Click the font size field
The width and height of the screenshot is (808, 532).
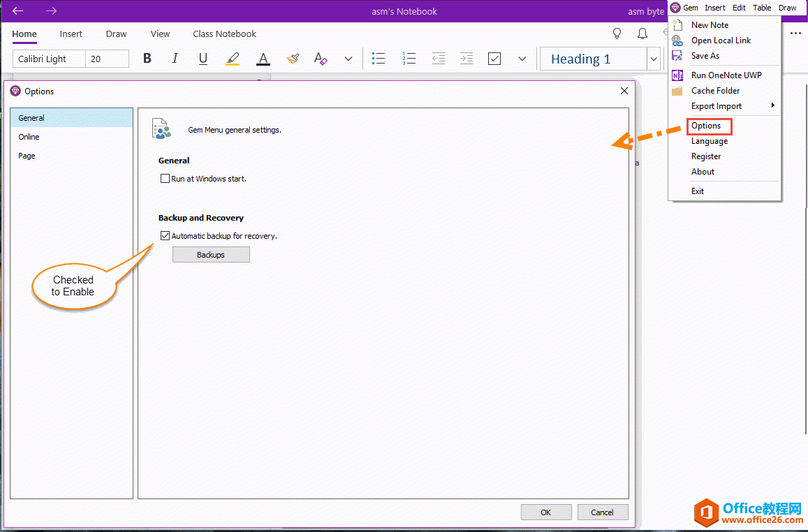(107, 59)
